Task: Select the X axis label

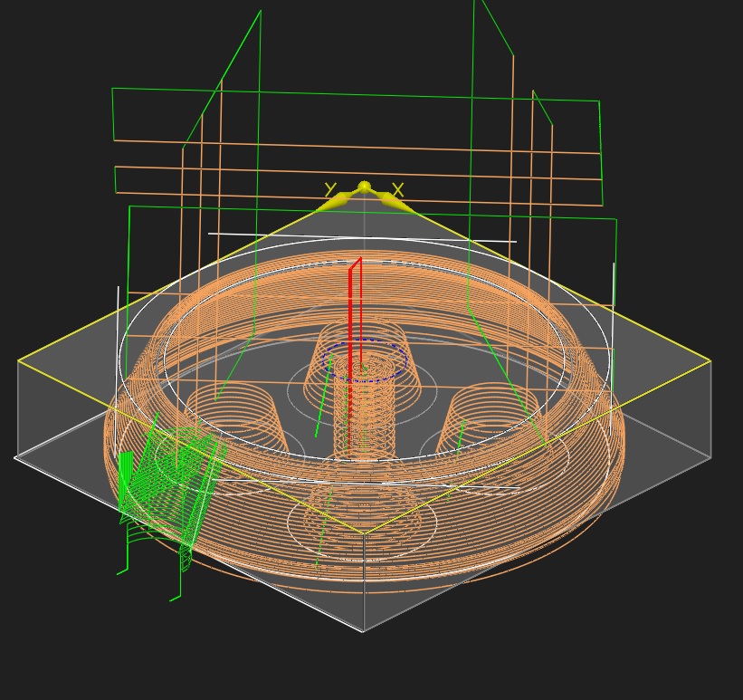Action: point(398,190)
